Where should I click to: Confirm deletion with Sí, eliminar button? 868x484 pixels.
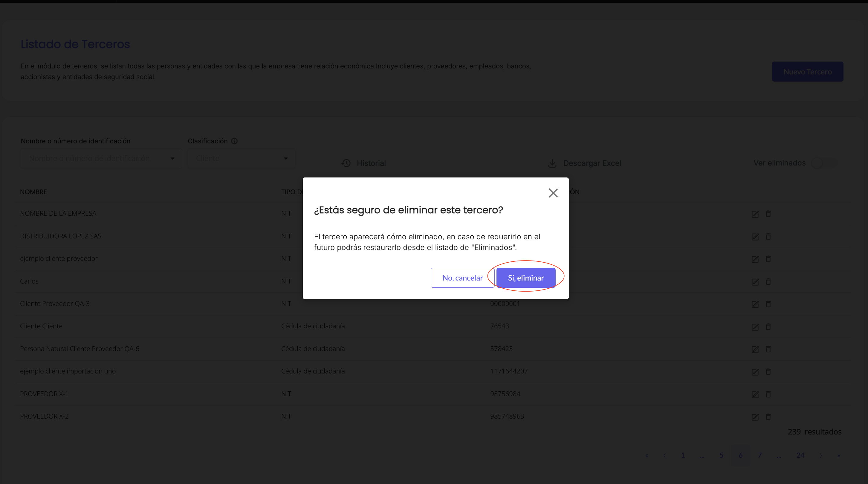(x=526, y=278)
